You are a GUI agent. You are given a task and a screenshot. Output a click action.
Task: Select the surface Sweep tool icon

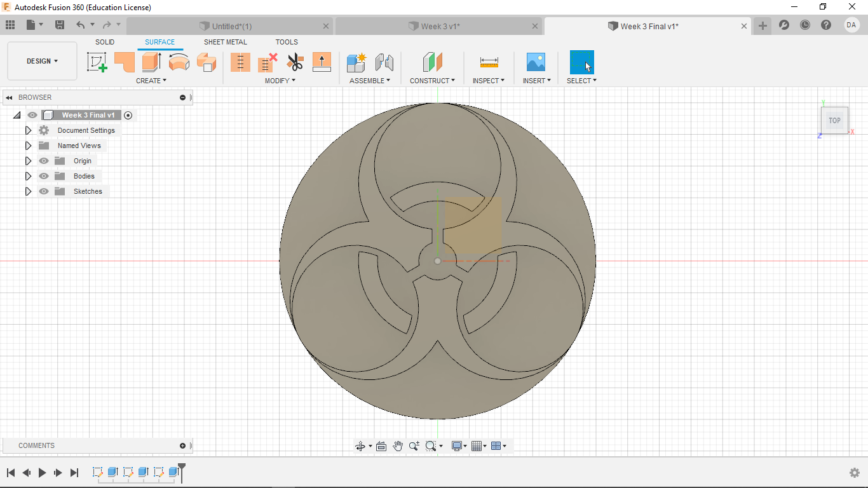206,62
